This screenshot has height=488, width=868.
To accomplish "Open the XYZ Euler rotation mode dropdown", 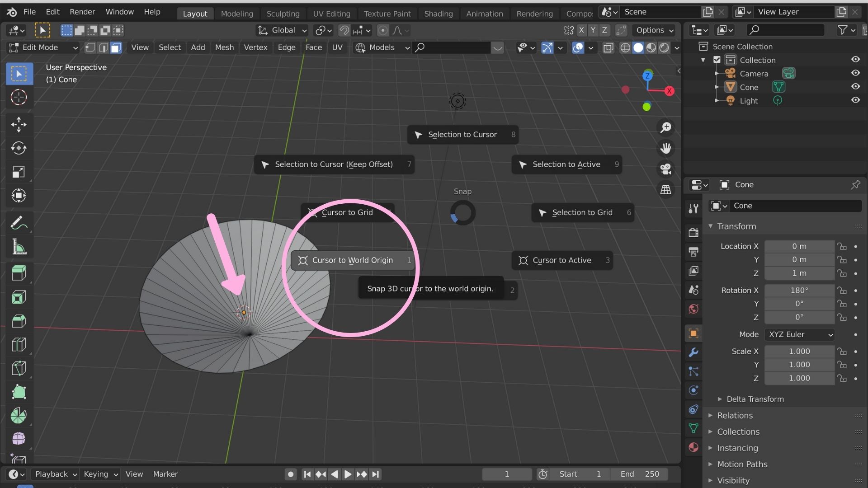I will (798, 334).
